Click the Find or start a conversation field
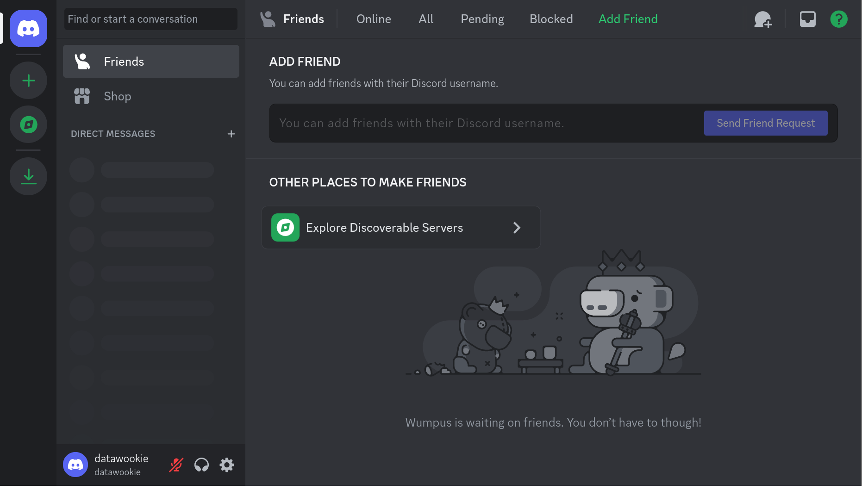 pyautogui.click(x=150, y=19)
